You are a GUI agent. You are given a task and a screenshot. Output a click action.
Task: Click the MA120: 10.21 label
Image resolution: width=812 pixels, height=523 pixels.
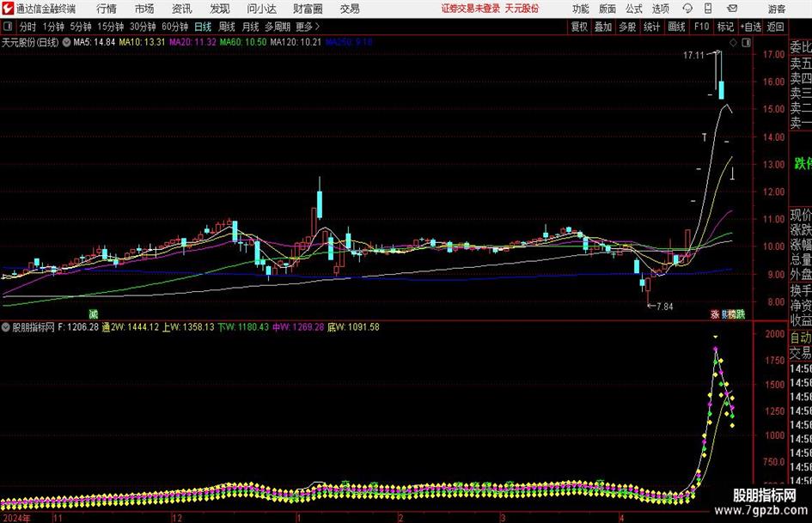[x=296, y=42]
